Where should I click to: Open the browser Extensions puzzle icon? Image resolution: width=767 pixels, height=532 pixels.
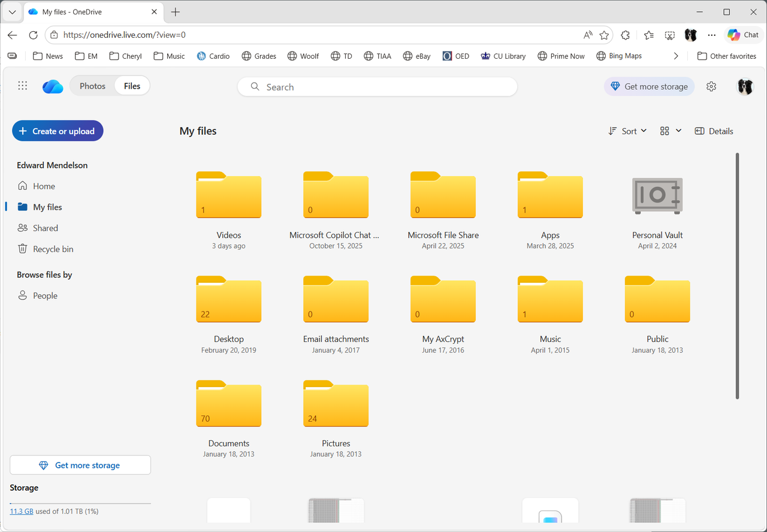626,35
